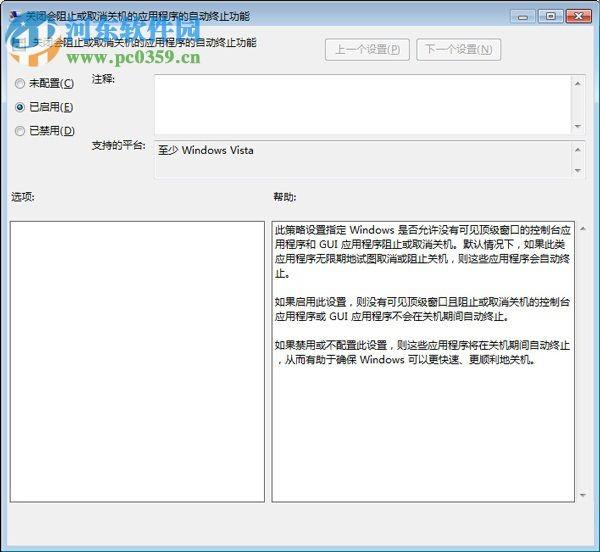The width and height of the screenshot is (600, 552).
Task: Click the 选项: label
Action: (x=23, y=197)
